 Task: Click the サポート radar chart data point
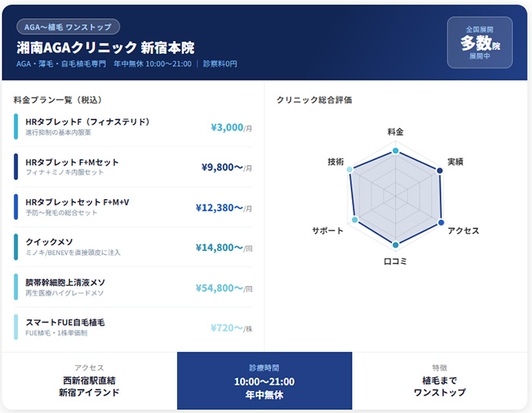pos(354,221)
